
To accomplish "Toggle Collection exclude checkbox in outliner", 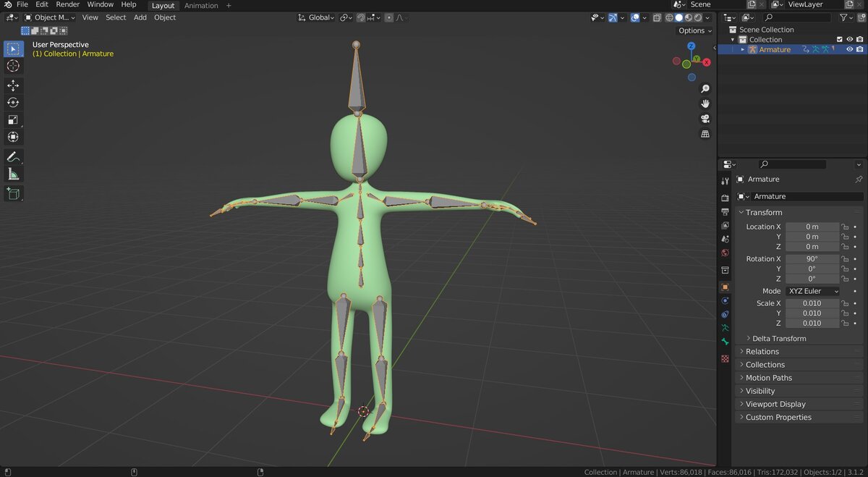I will 840,39.
